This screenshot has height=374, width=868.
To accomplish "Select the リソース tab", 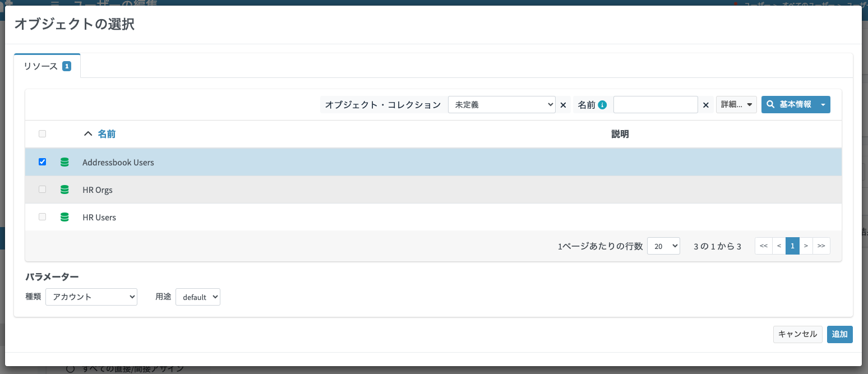I will 47,66.
